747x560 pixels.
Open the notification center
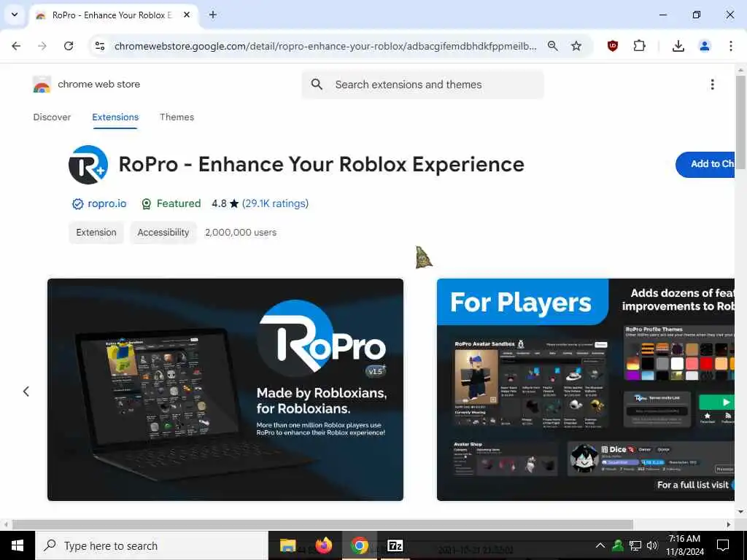[723, 545]
